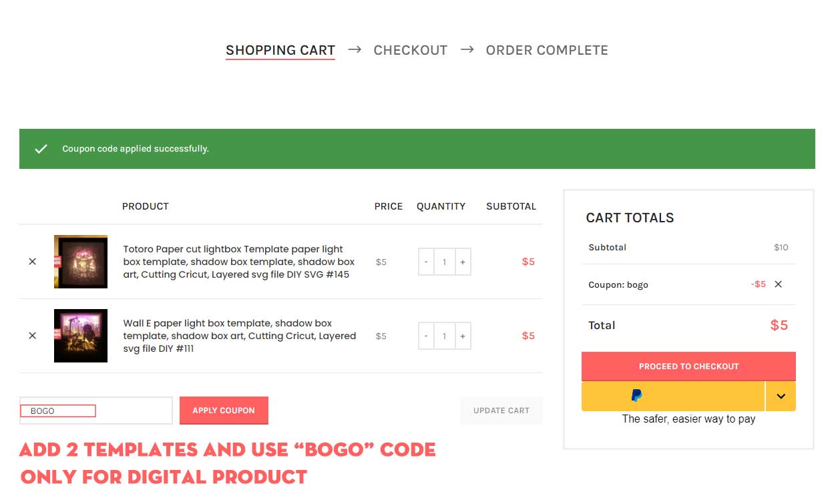Viewport: 840px width, 504px height.
Task: Open the Wall E light box thumbnail
Action: [x=81, y=336]
